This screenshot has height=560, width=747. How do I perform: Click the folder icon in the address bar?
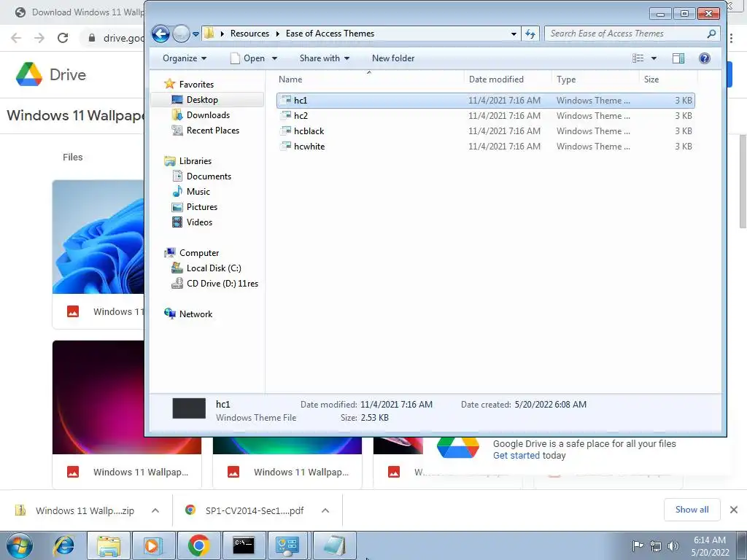pyautogui.click(x=209, y=34)
